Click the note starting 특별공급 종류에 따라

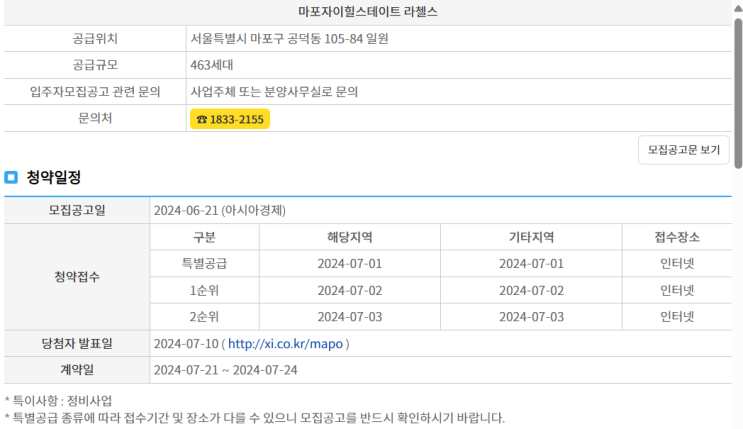click(255, 418)
